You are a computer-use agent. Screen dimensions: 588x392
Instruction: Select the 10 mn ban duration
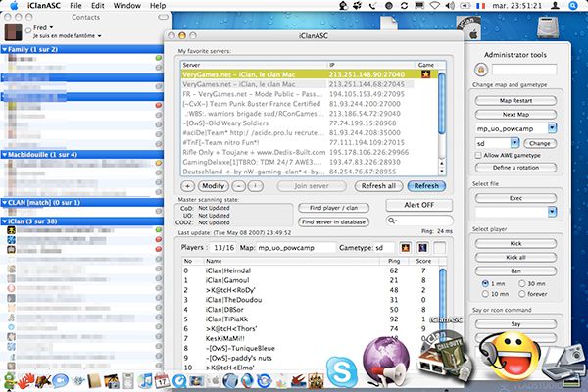485,294
